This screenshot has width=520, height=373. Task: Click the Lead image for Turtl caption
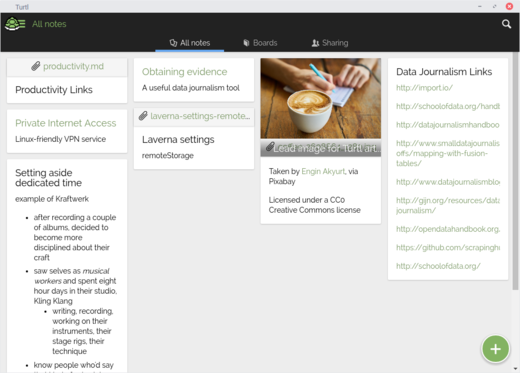326,148
